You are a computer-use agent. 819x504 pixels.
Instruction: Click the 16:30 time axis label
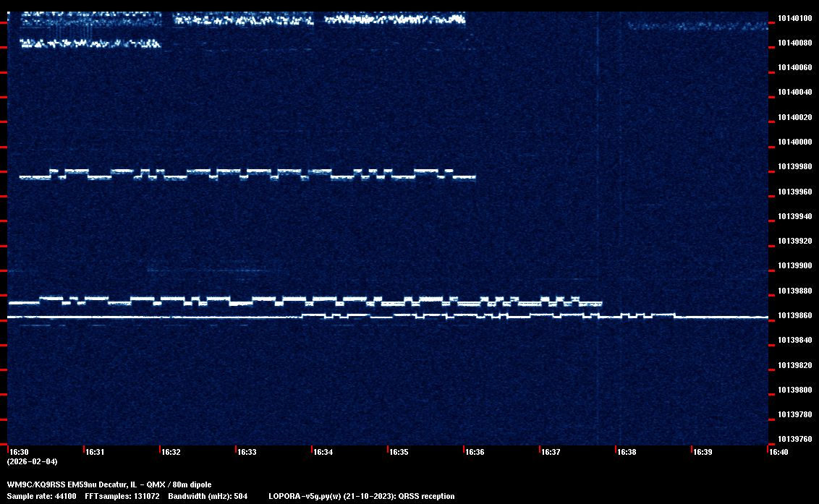tap(18, 452)
